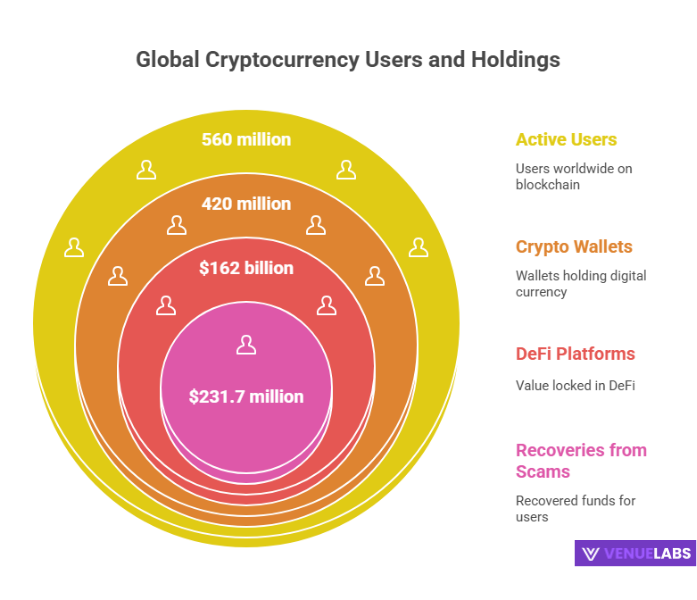Click the right person icon in the red ring

click(326, 306)
